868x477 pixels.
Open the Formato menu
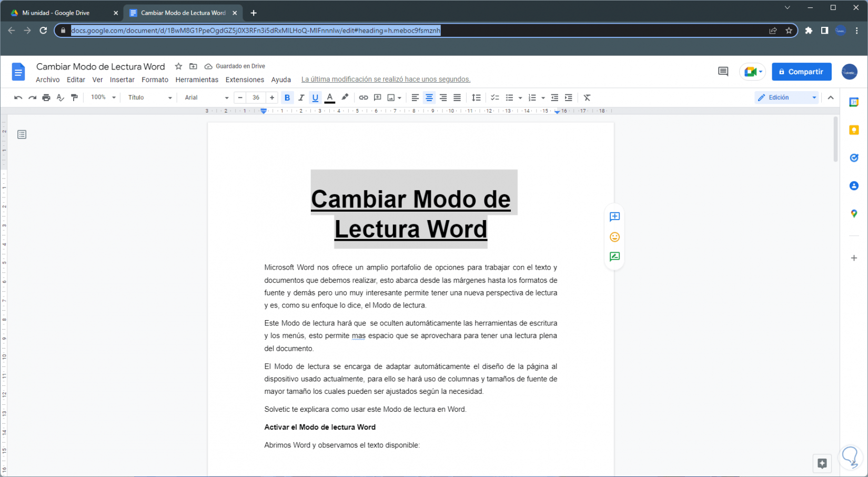[155, 79]
